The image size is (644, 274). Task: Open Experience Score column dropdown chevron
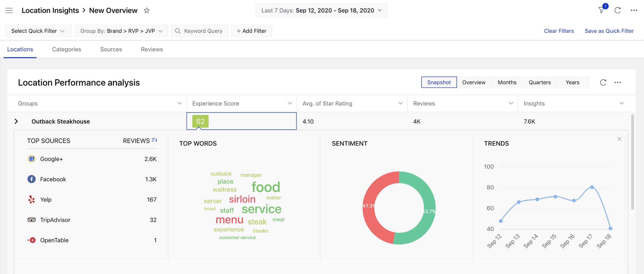[x=290, y=103]
